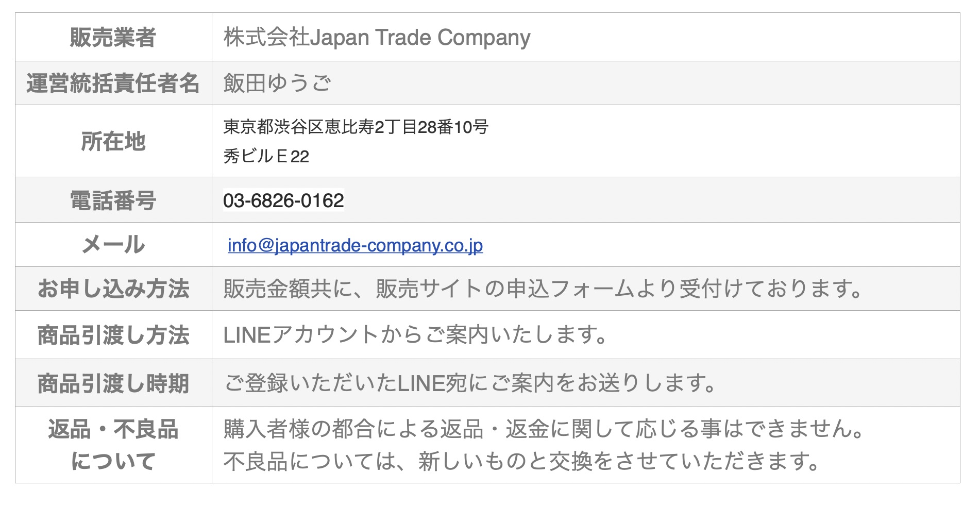Click the 運営統括責任者名 label cell
Viewport: 980px width, 506px height.
click(x=113, y=83)
